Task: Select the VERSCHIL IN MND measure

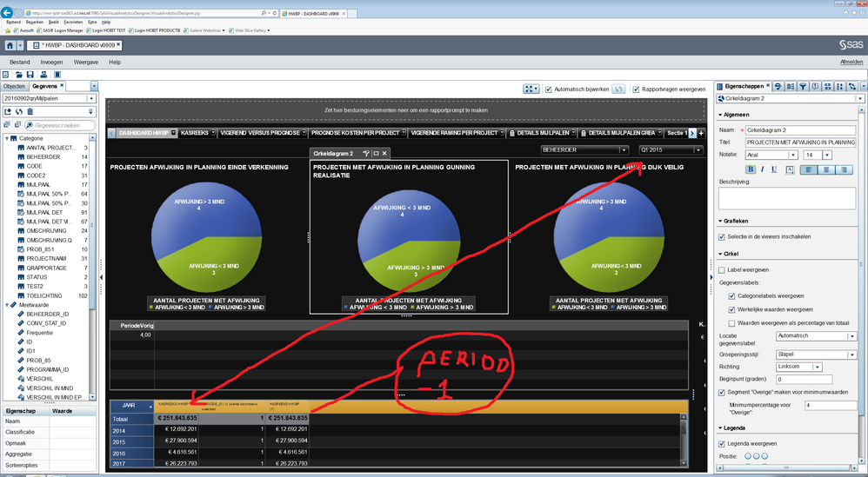Action: pyautogui.click(x=50, y=388)
